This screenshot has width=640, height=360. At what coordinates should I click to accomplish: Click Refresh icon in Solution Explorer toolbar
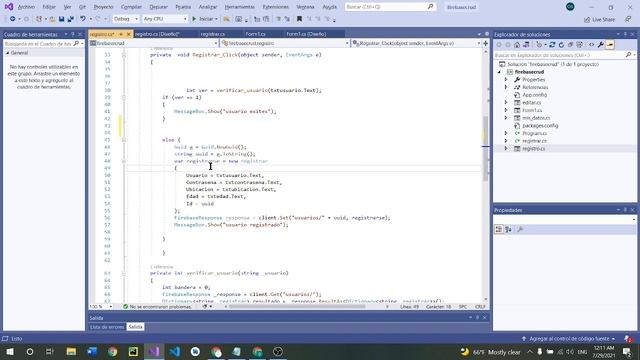click(561, 45)
